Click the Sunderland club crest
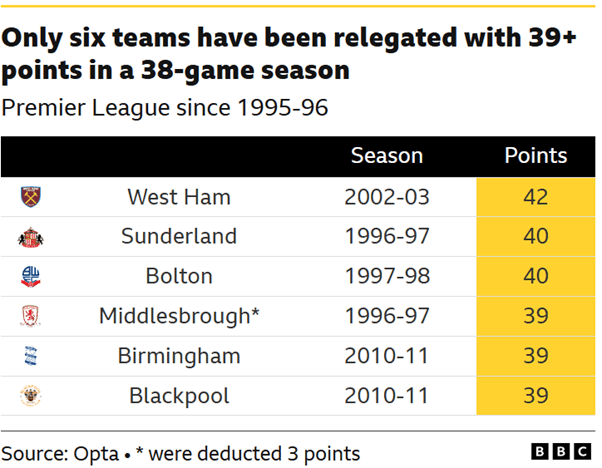Screen dimensions: 602x468 click(x=30, y=237)
